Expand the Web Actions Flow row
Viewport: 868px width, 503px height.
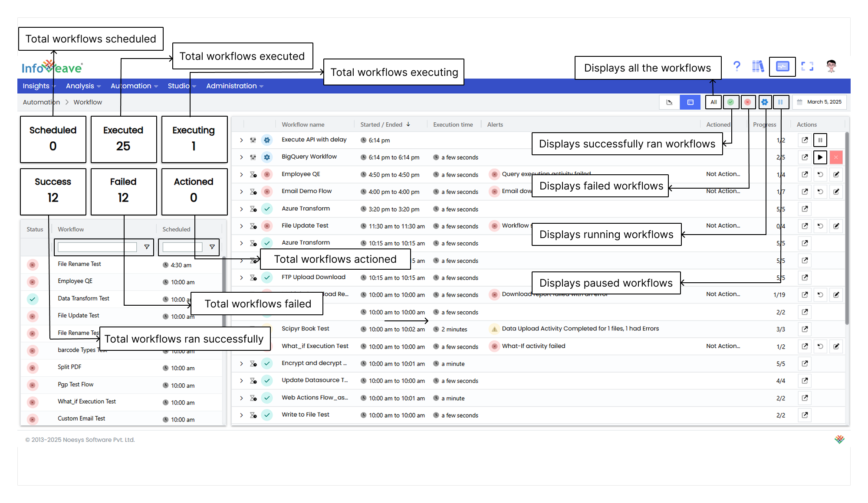(241, 398)
